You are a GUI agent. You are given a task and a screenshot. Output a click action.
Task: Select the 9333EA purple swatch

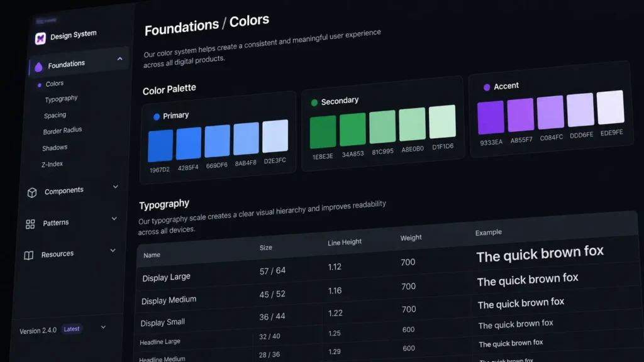pyautogui.click(x=491, y=118)
